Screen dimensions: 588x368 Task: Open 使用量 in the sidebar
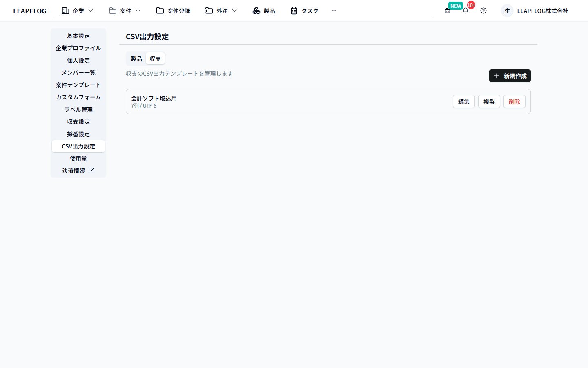(78, 159)
